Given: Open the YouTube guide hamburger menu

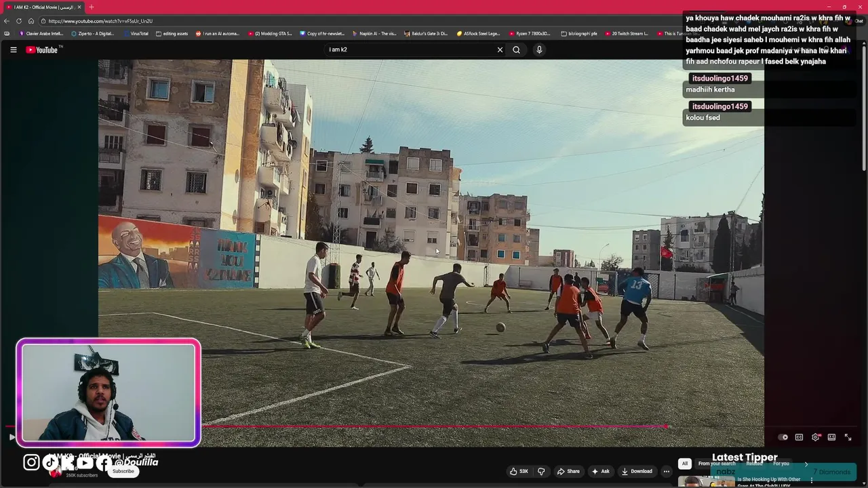Looking at the screenshot, I should [13, 49].
